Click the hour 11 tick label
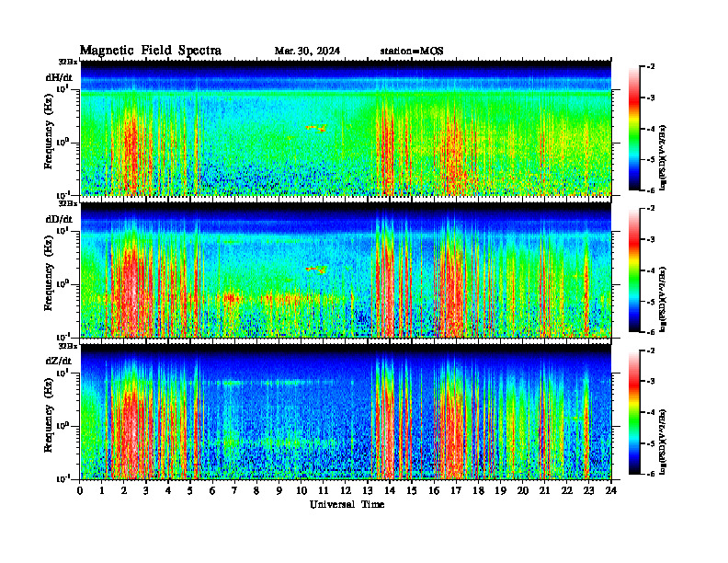The width and height of the screenshot is (728, 563). [324, 491]
